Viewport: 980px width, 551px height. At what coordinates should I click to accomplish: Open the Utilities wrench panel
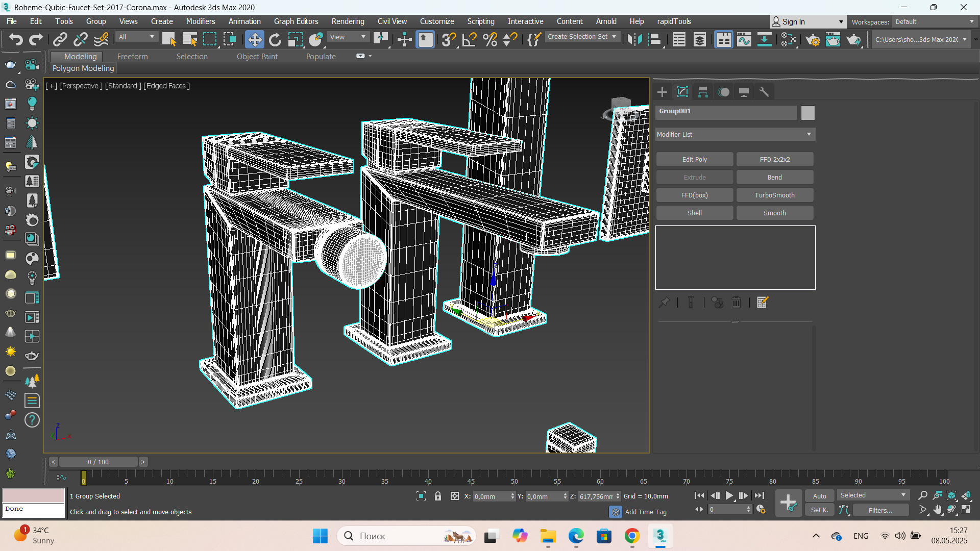(764, 92)
